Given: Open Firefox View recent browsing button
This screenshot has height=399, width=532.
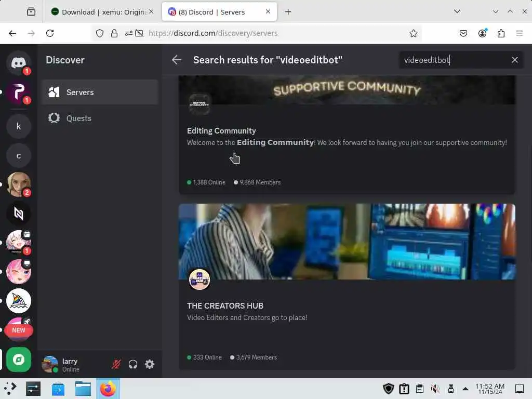Looking at the screenshot, I should coord(31,12).
